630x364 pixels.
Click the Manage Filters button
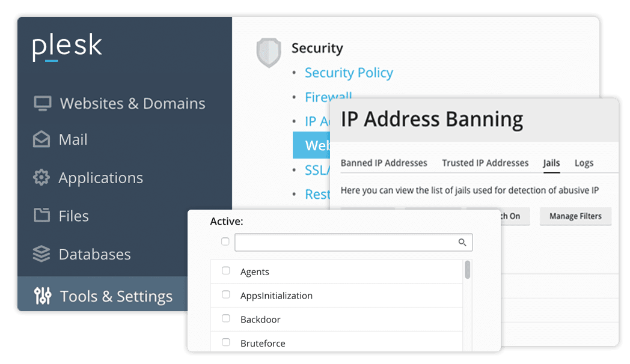(x=575, y=216)
